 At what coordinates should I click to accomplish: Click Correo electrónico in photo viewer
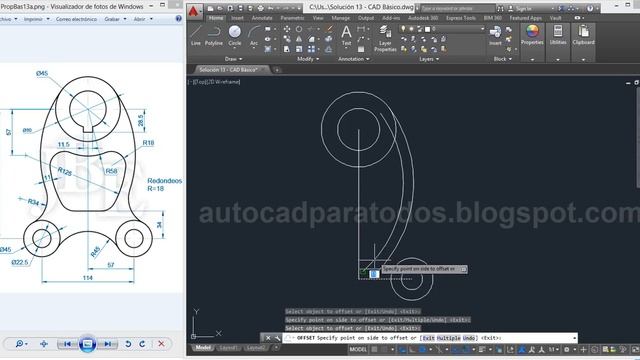(76, 19)
